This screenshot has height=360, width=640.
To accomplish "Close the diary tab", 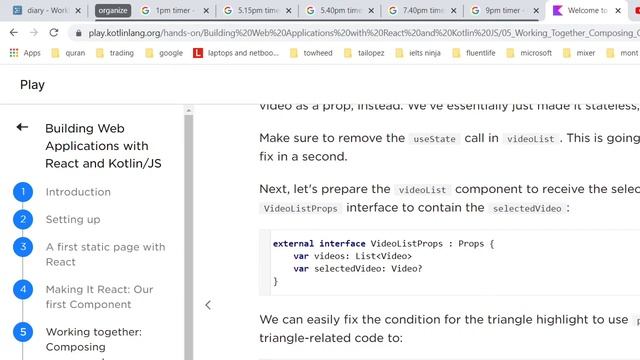I will [x=78, y=11].
